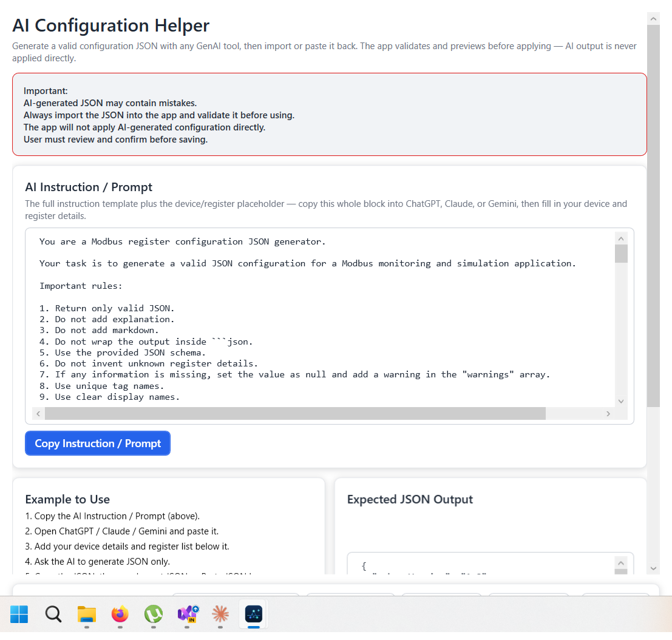Click the prompt box vertical scroll thumb
Screen dimensions: 672x640
[621, 254]
